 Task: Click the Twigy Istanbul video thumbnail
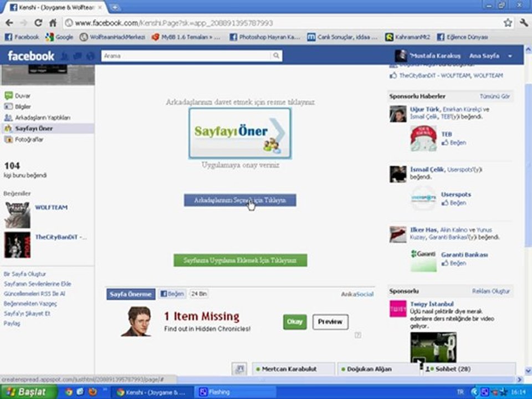click(433, 347)
